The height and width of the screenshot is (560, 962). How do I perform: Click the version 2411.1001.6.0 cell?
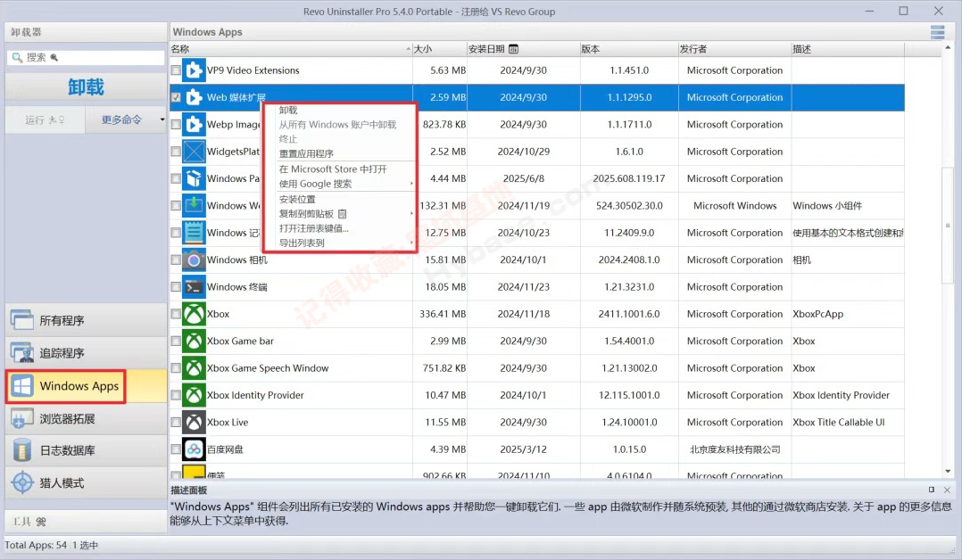click(629, 313)
